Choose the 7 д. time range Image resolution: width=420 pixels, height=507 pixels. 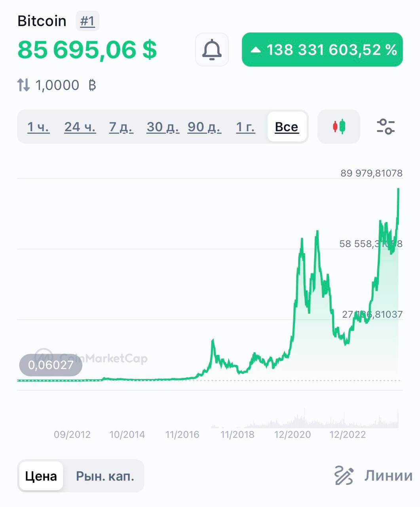tap(121, 127)
